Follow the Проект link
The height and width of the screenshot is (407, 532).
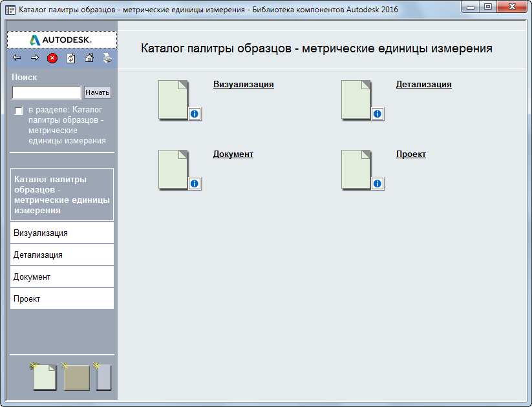click(x=411, y=154)
